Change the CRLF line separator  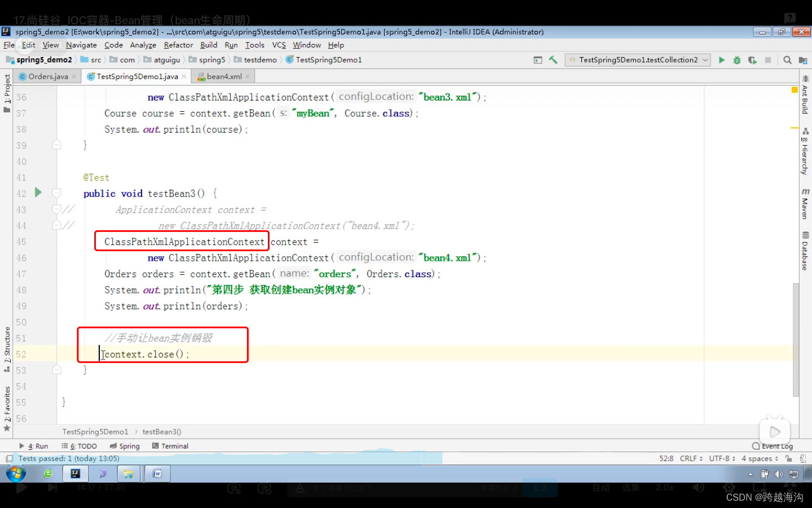pyautogui.click(x=691, y=459)
